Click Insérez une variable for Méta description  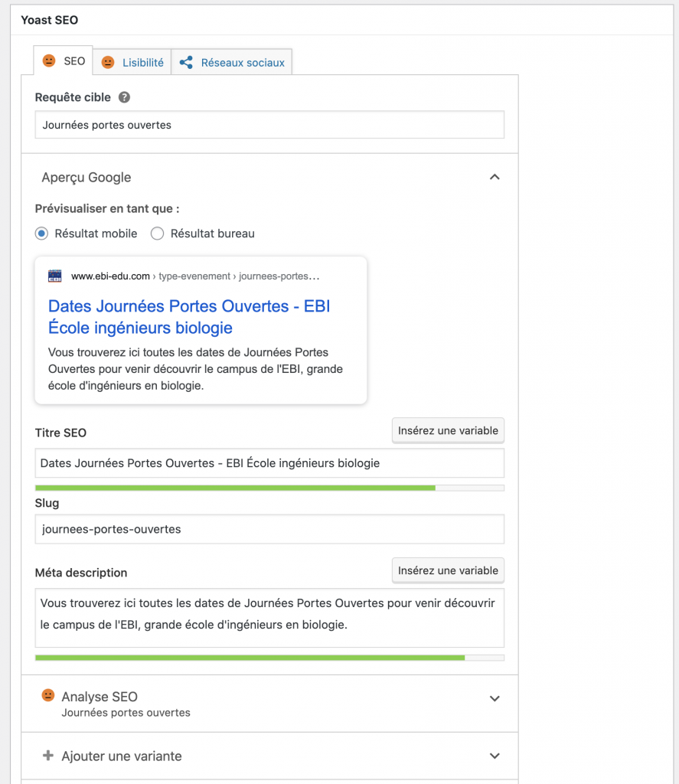click(x=448, y=570)
